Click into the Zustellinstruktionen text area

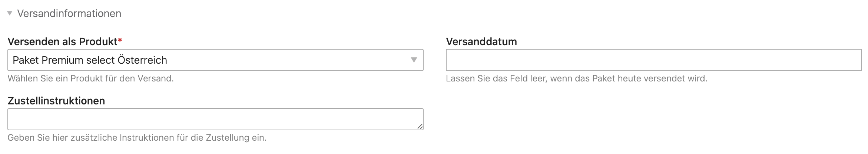tap(215, 119)
